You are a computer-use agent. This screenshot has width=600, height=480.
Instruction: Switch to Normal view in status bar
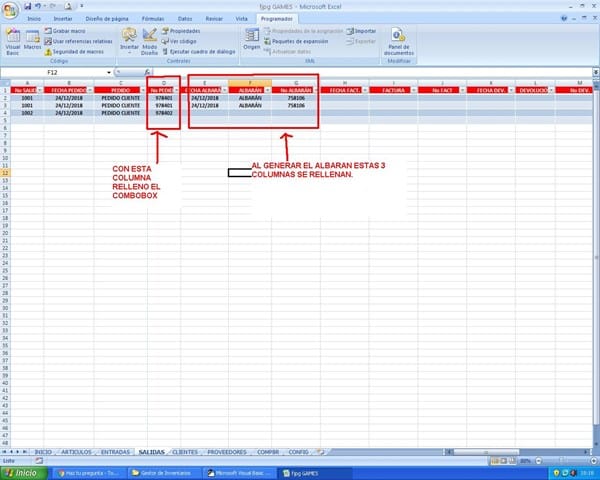coord(495,461)
